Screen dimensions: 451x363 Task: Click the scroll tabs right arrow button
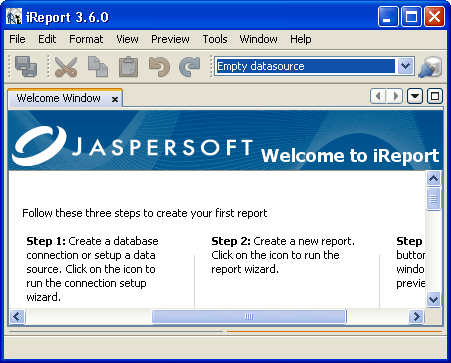coord(395,96)
